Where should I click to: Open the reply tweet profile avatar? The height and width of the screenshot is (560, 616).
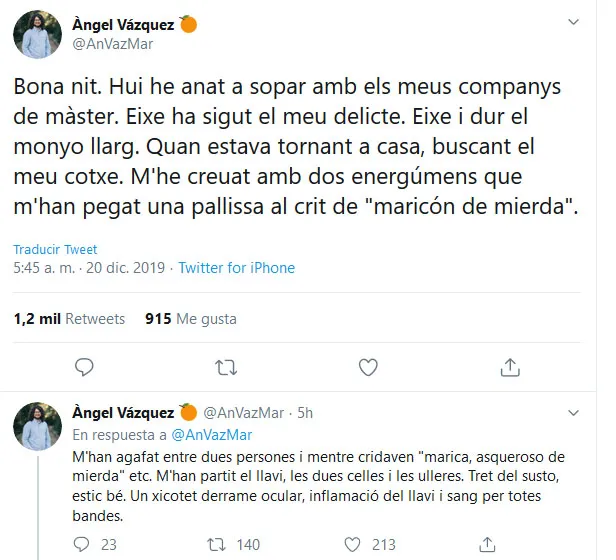(37, 426)
